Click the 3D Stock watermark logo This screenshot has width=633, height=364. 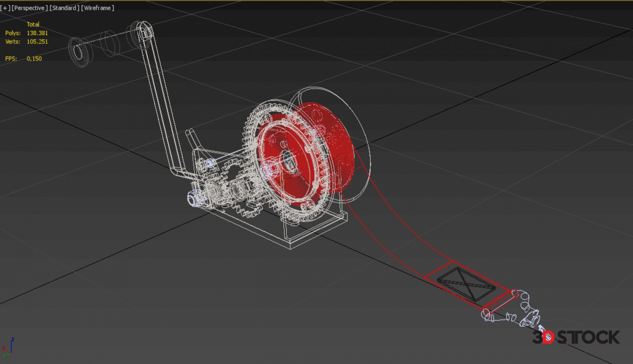pyautogui.click(x=576, y=337)
